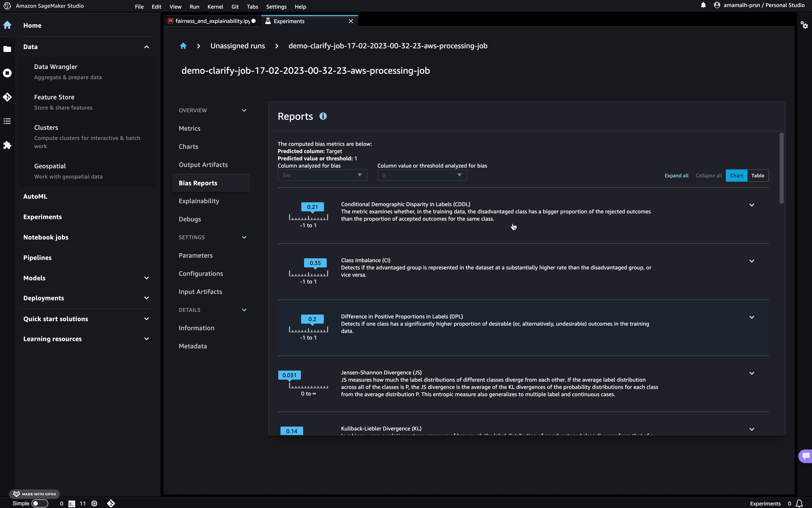Open the Git icon in the left activity bar
This screenshot has width=812, height=508.
pos(7,97)
